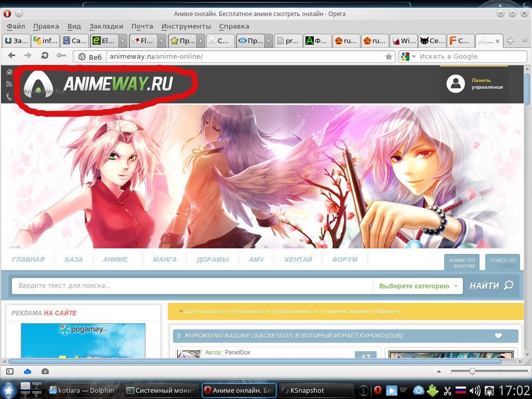Open the Google search engine selector
The height and width of the screenshot is (399, 532).
pyautogui.click(x=408, y=56)
